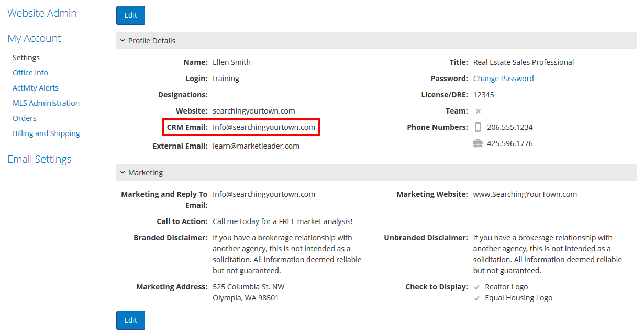Click the Designations label

pyautogui.click(x=183, y=95)
